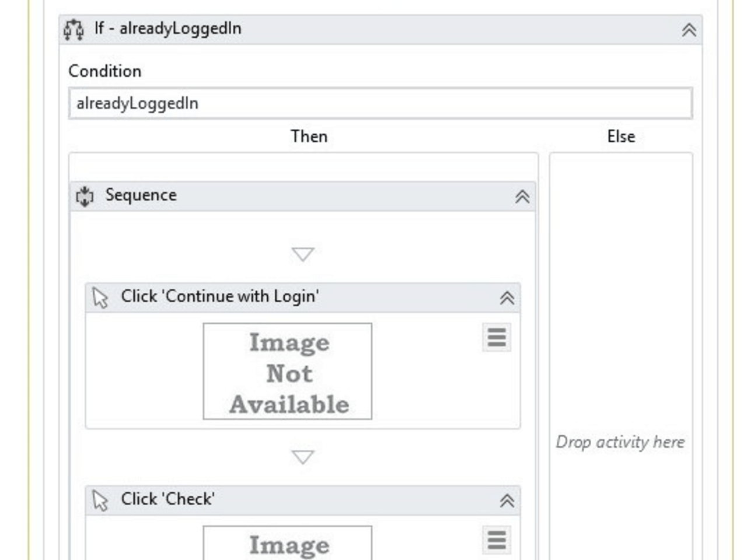Viewport: 747px width, 560px height.
Task: Open hamburger options for Click 'Continue with Login'
Action: point(495,337)
